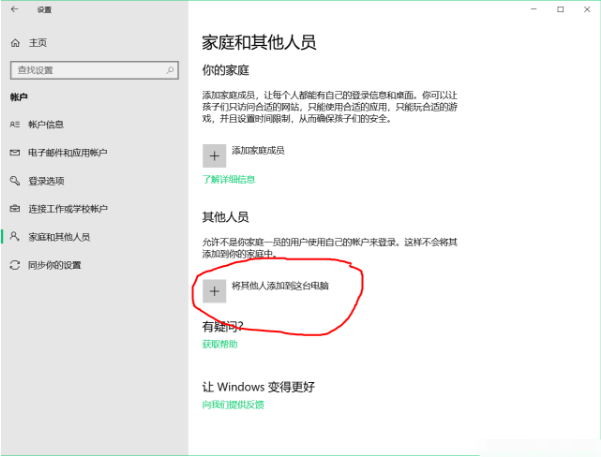Open the 登录选项 page label
Viewport: 601px width, 457px height.
[46, 181]
